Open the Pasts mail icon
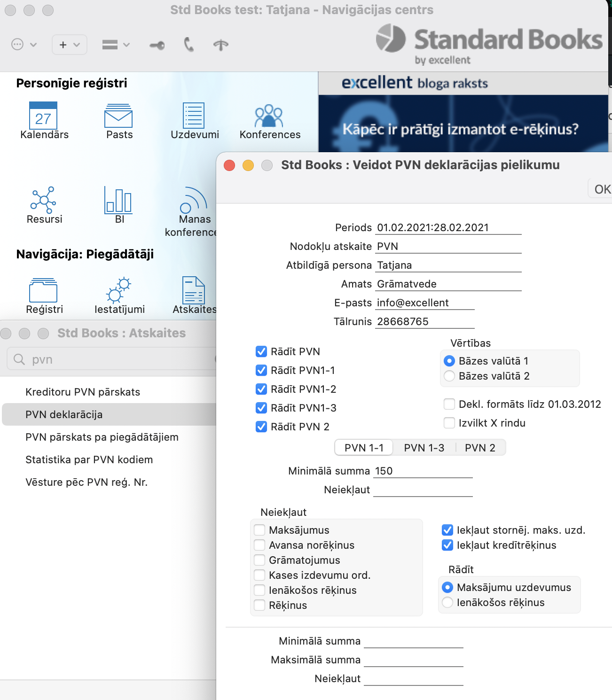The width and height of the screenshot is (612, 700). point(118,116)
